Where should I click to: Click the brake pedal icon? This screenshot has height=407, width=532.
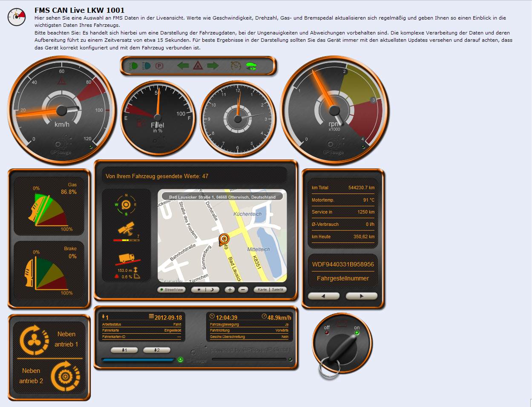[x=29, y=273]
